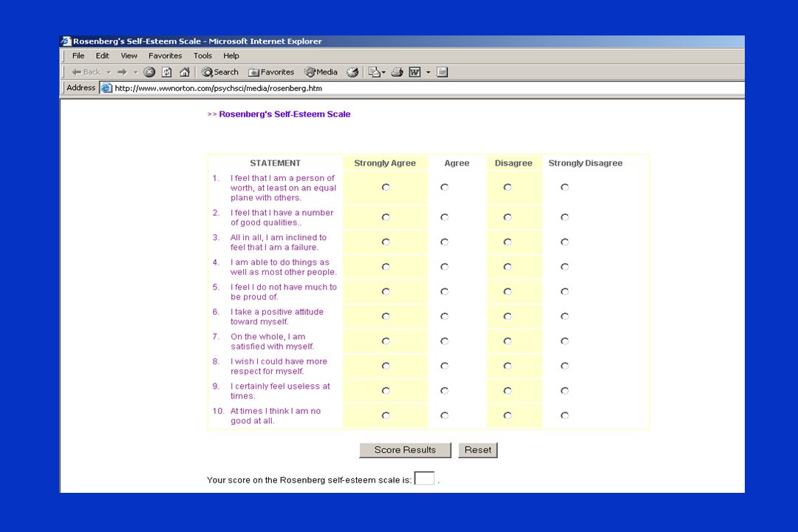Select Strongly Agree for statement 5

pyautogui.click(x=386, y=292)
